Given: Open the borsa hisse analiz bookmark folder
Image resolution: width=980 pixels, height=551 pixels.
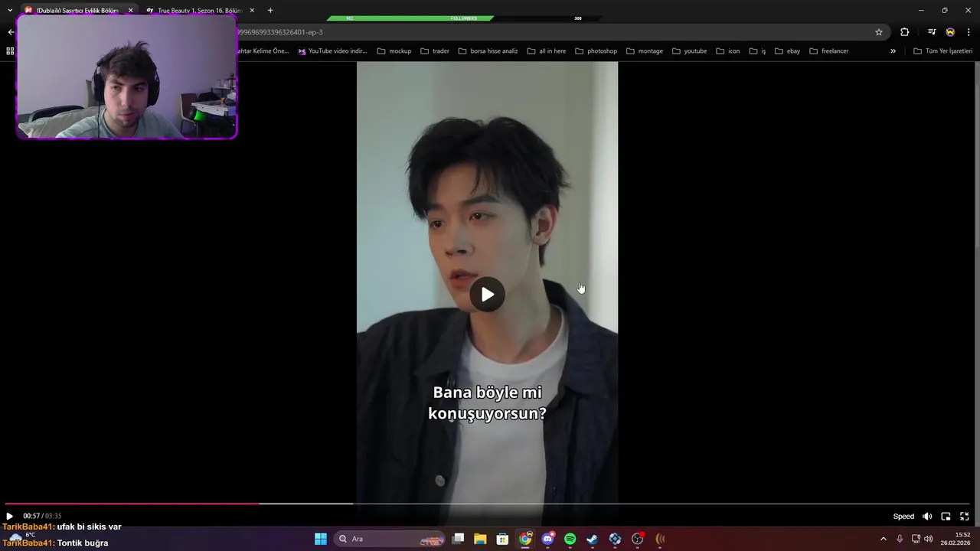Looking at the screenshot, I should click(x=488, y=51).
